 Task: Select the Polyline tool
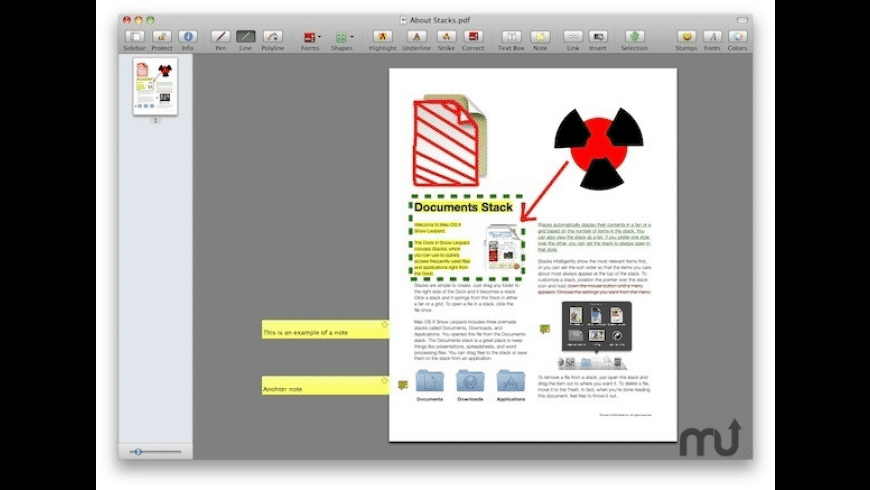tap(272, 37)
